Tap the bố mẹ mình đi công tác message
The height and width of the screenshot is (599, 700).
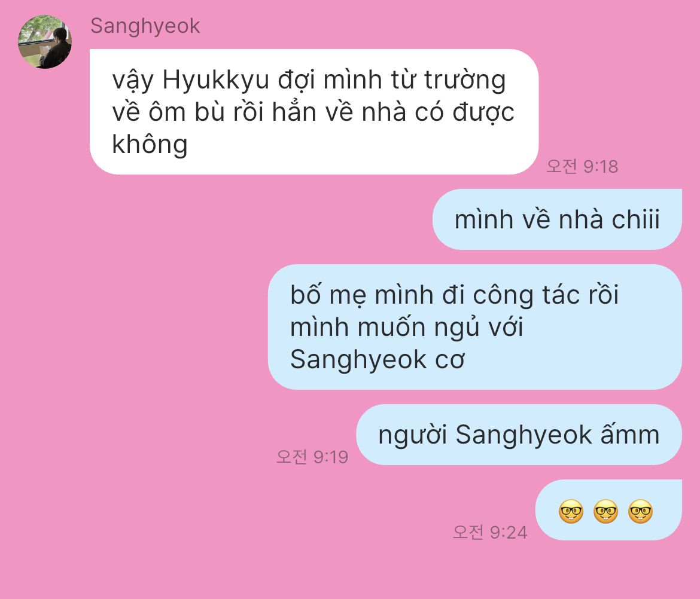click(x=474, y=327)
